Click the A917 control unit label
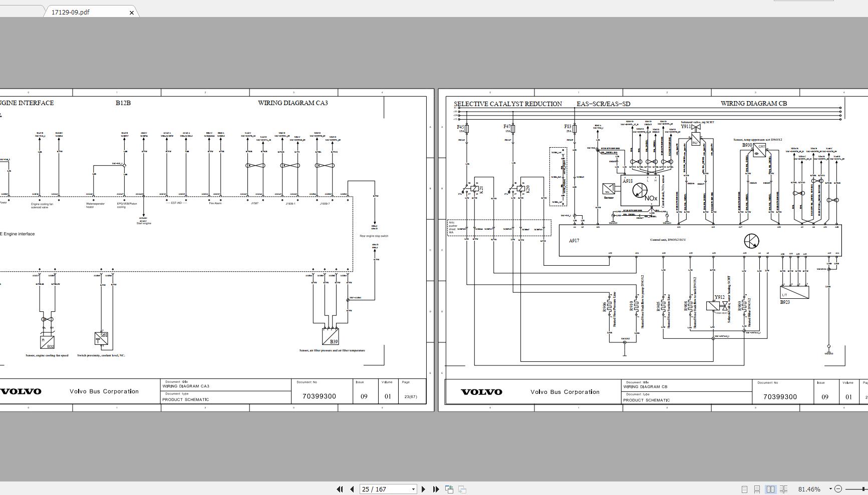This screenshot has height=495, width=868. [x=574, y=241]
